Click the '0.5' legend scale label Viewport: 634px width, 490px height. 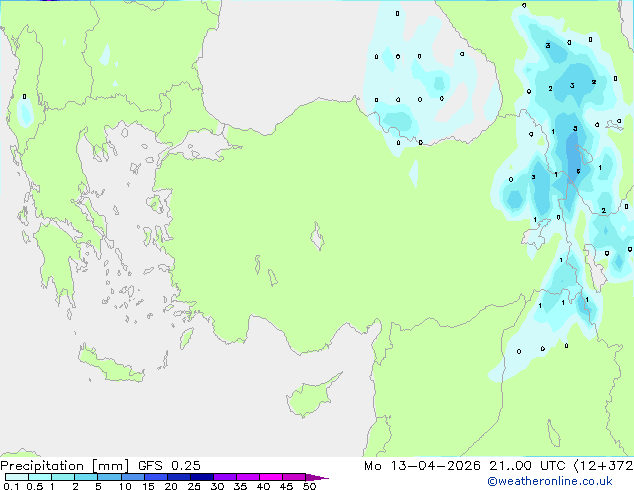tap(35, 486)
